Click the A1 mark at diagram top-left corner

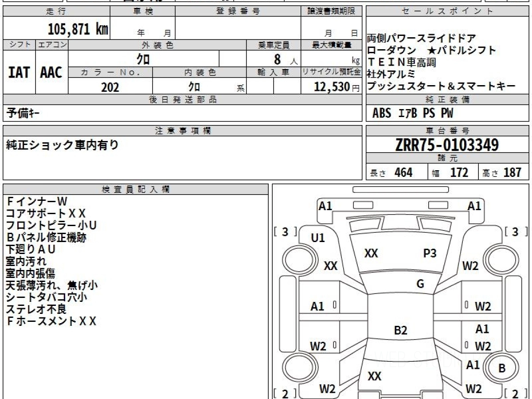coord(325,206)
